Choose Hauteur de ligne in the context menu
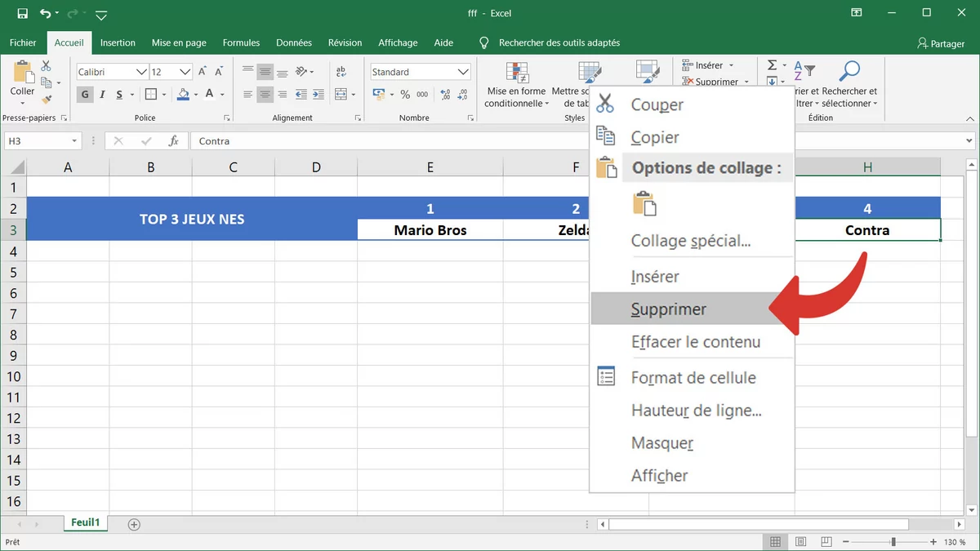980x551 pixels. pyautogui.click(x=697, y=411)
